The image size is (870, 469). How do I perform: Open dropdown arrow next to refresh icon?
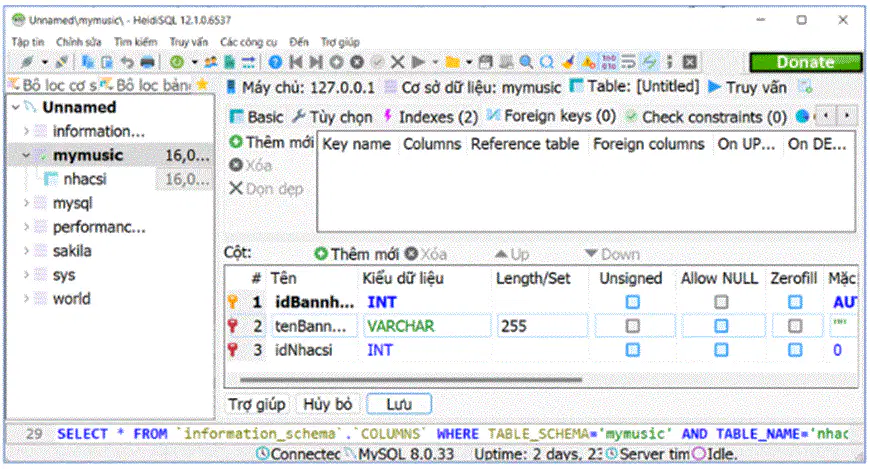click(x=194, y=62)
